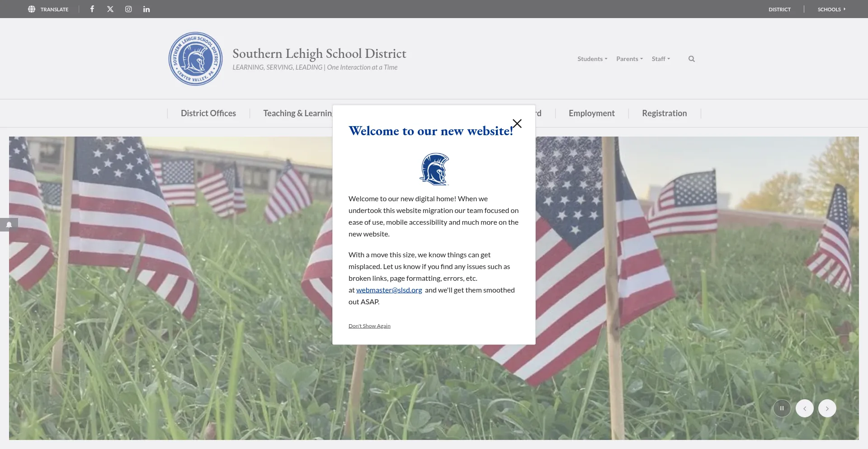Close the welcome popup
Viewport: 868px width, 449px height.
point(517,123)
